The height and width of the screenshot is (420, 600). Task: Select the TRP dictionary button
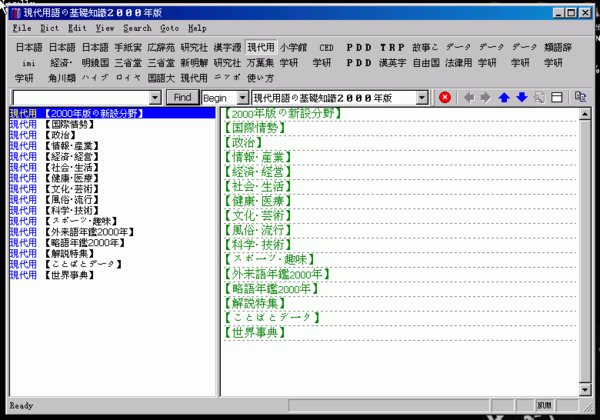[x=392, y=47]
